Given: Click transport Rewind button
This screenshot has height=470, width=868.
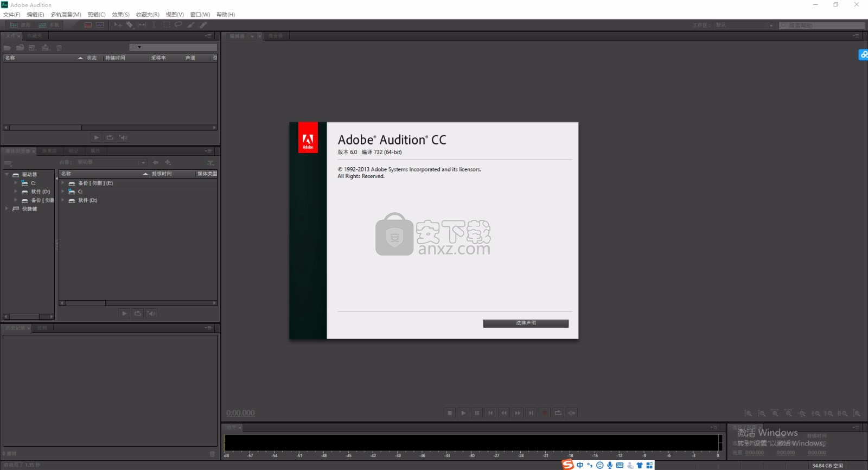Looking at the screenshot, I should [x=504, y=413].
